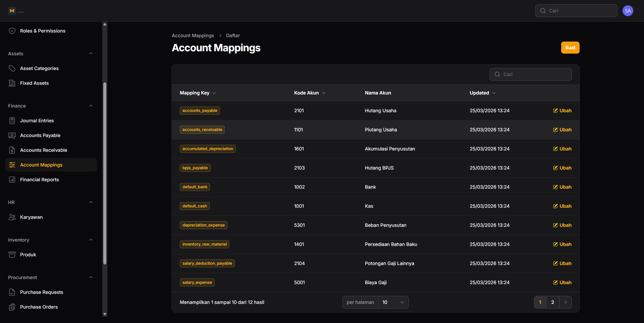The image size is (644, 323).
Task: Click Ubah for default_cash row
Action: (x=562, y=206)
